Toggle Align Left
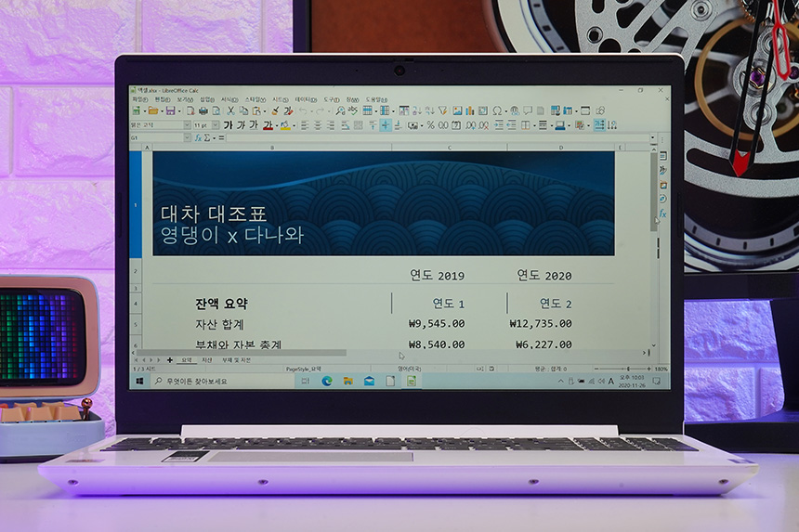The height and width of the screenshot is (532, 799). point(305,124)
